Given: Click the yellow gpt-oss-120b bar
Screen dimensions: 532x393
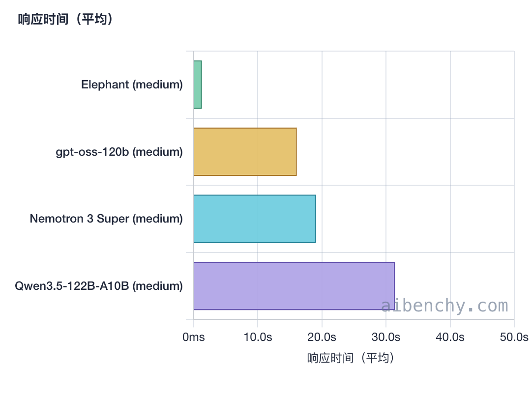Looking at the screenshot, I should click(245, 151).
